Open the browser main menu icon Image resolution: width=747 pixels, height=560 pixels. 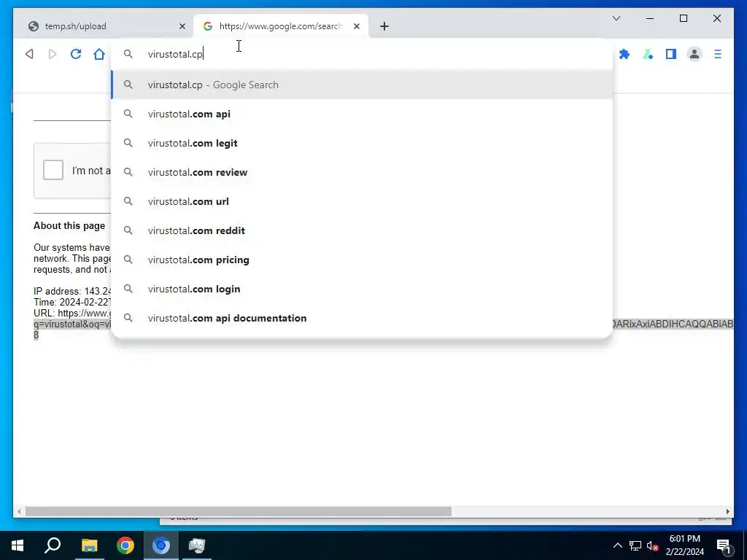(x=718, y=54)
